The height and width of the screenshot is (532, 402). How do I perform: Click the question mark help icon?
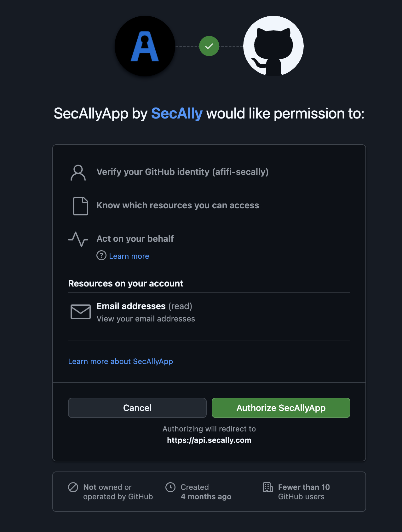click(101, 256)
